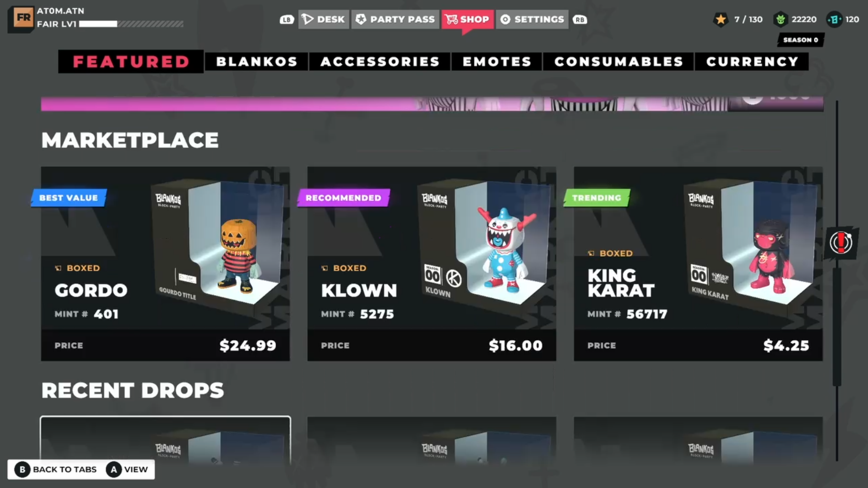Click the RB bumper icon
The height and width of the screenshot is (488, 868).
tap(580, 20)
